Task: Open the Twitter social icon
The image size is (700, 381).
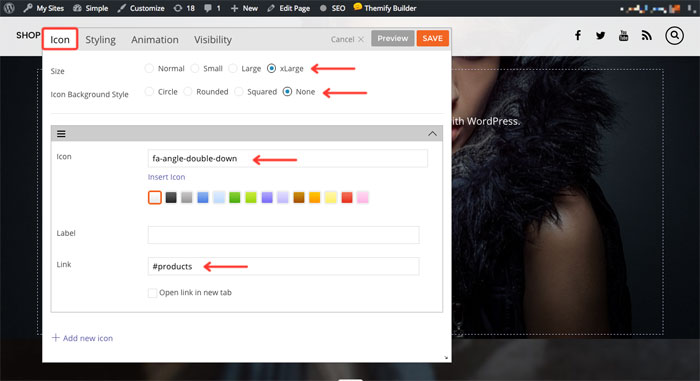Action: [x=600, y=36]
